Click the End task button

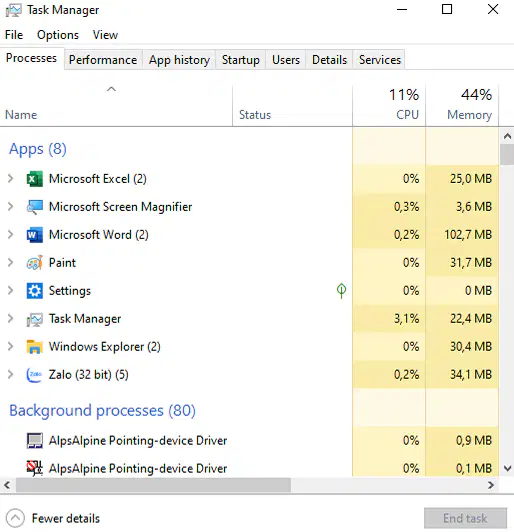pyautogui.click(x=465, y=518)
